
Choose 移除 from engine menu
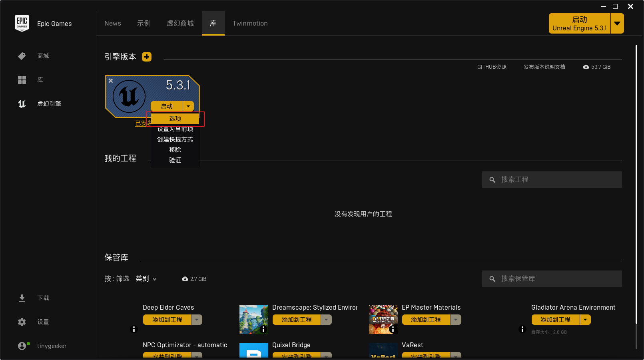click(x=175, y=150)
